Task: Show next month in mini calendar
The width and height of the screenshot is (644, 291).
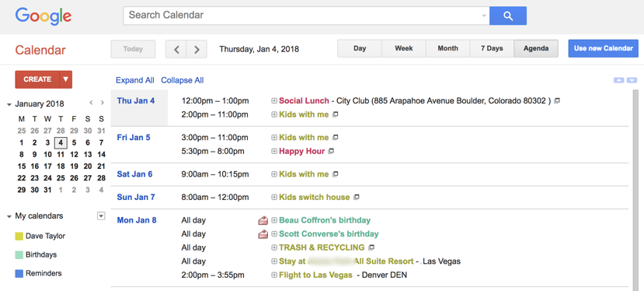Action: 103,103
